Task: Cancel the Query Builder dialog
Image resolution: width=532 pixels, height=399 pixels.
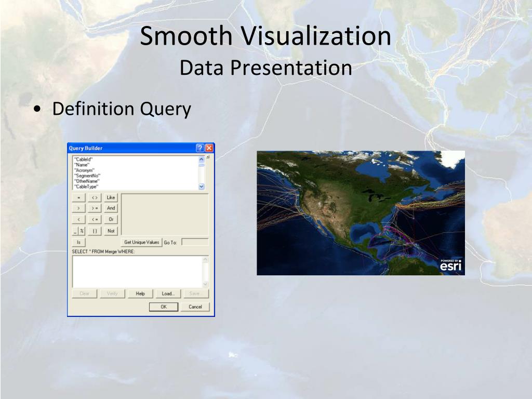Action: (195, 307)
